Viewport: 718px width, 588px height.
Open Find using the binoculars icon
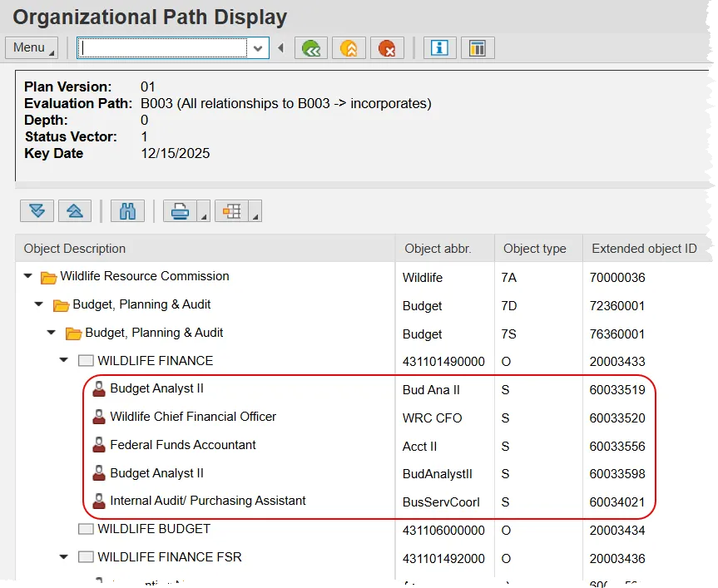click(127, 211)
